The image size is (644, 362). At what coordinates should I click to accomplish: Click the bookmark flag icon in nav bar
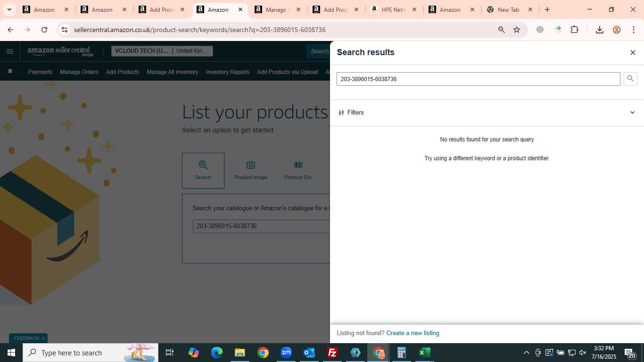tap(10, 72)
